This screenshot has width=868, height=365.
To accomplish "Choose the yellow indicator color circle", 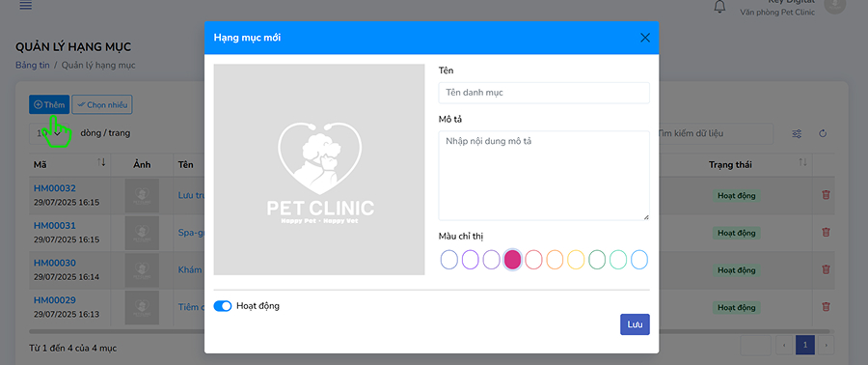I will tap(576, 259).
